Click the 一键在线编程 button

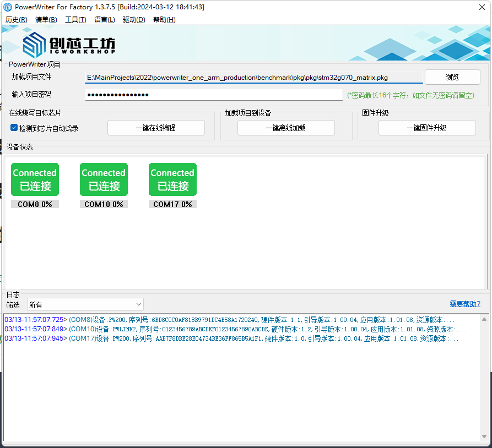156,128
